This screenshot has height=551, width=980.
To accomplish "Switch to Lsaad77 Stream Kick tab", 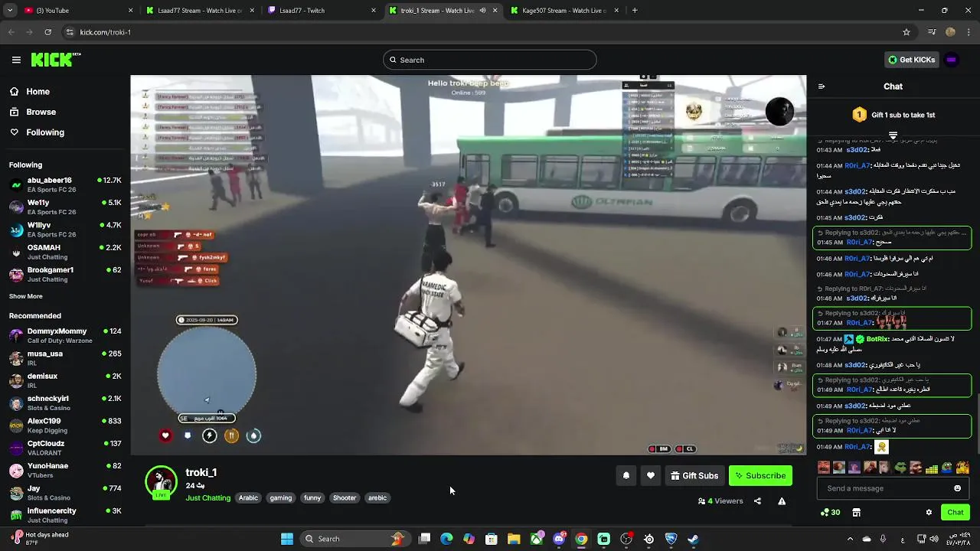I will (x=199, y=11).
